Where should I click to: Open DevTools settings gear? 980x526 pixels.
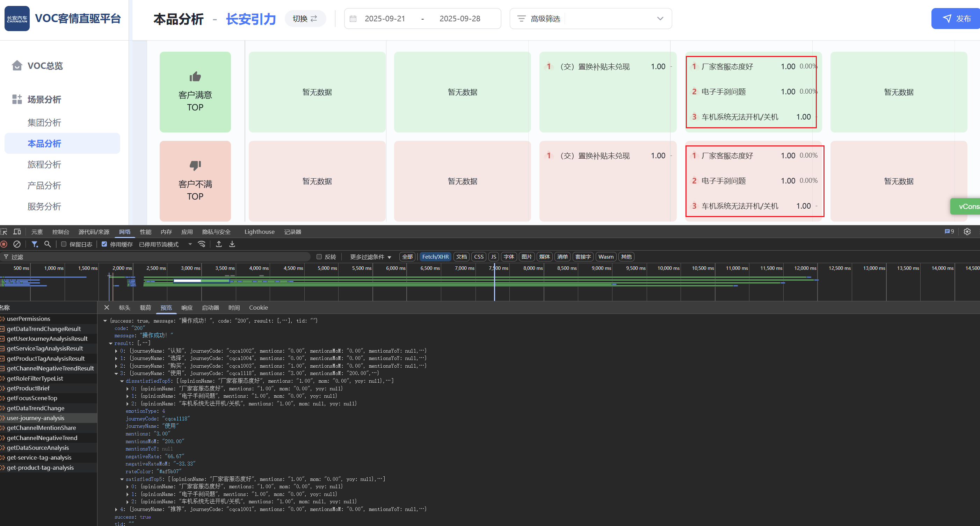click(967, 232)
